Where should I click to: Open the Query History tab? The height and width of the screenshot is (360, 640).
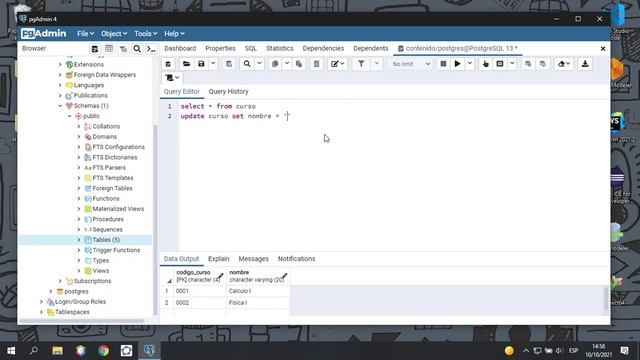point(229,91)
